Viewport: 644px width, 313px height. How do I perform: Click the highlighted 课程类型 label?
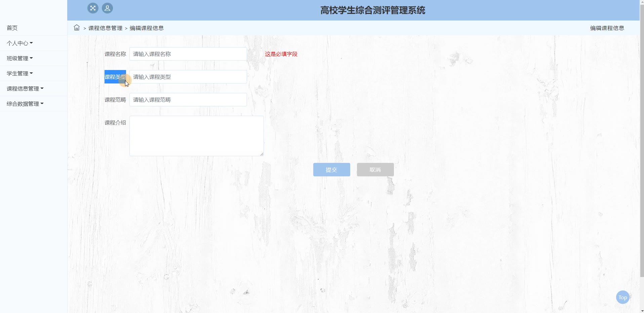pyautogui.click(x=115, y=77)
